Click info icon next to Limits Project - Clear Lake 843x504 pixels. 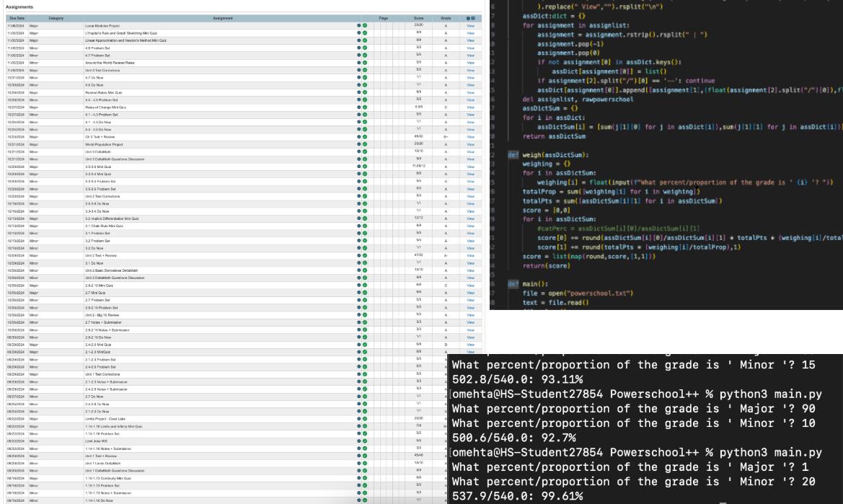(358, 419)
